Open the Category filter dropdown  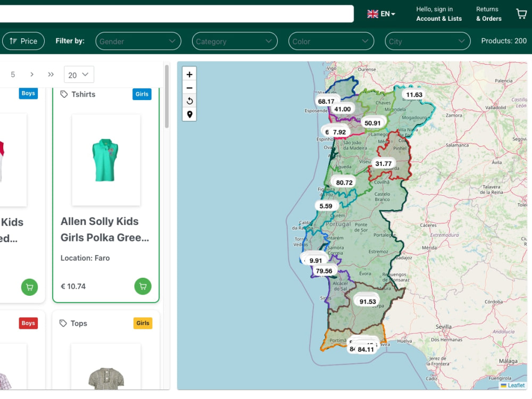[235, 41]
